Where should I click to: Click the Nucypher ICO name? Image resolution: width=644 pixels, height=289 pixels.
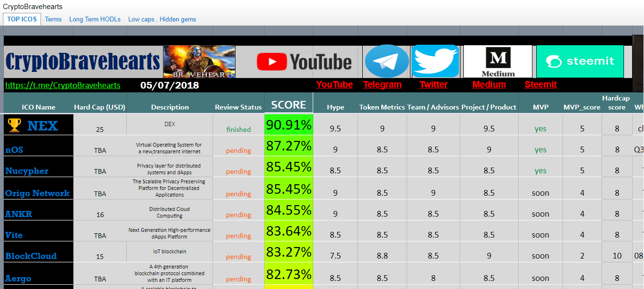pos(27,171)
